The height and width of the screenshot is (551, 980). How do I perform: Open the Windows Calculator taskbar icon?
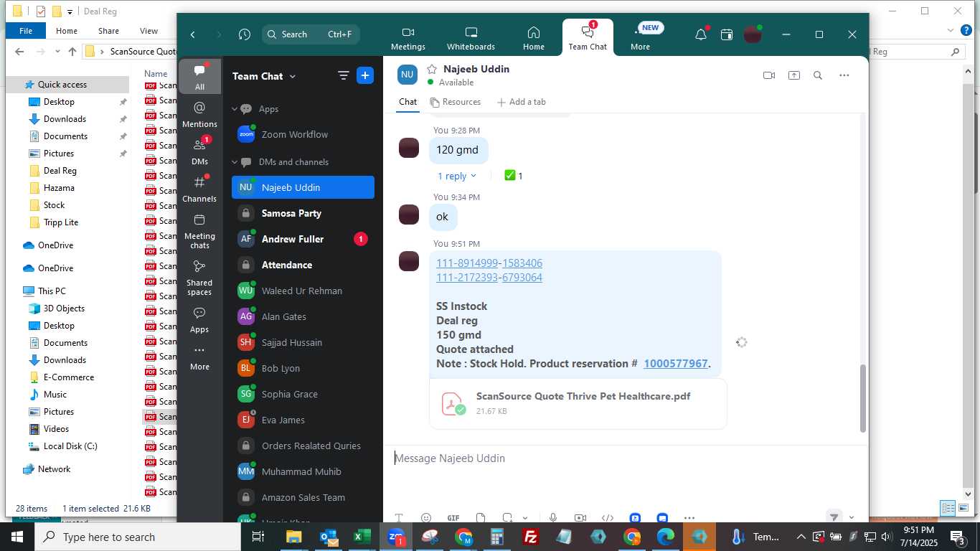tap(496, 537)
